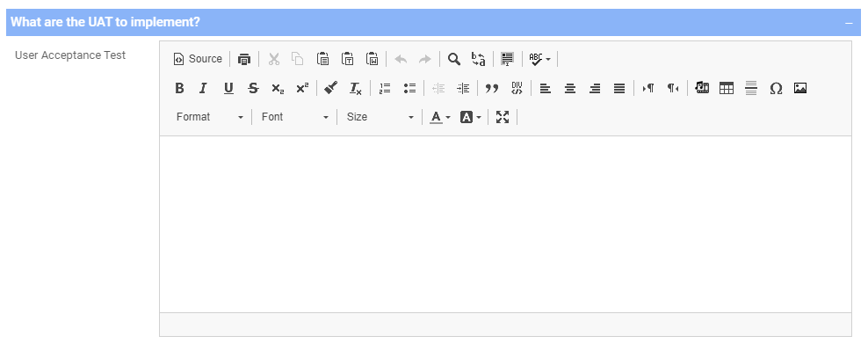Toggle Bold formatting
The image size is (868, 358).
(x=179, y=88)
